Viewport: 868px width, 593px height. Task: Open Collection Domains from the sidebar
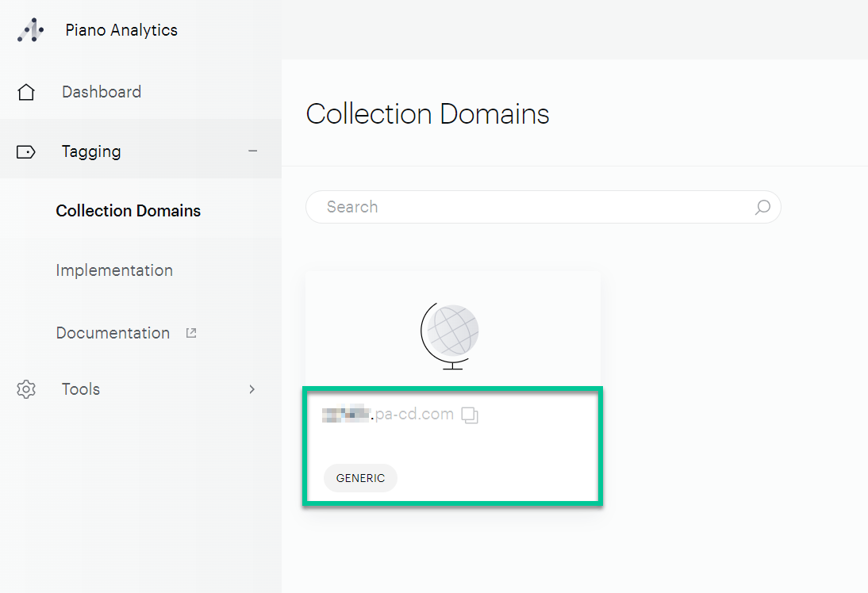[128, 210]
